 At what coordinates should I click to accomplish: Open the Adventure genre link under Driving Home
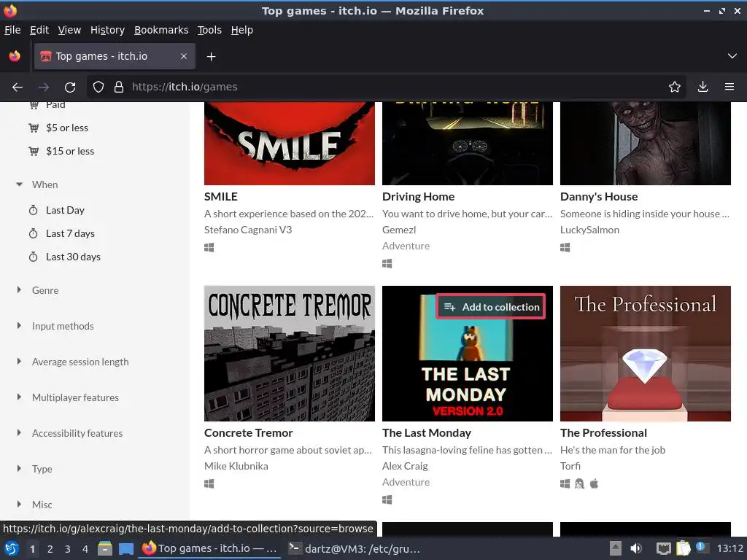[x=406, y=246]
